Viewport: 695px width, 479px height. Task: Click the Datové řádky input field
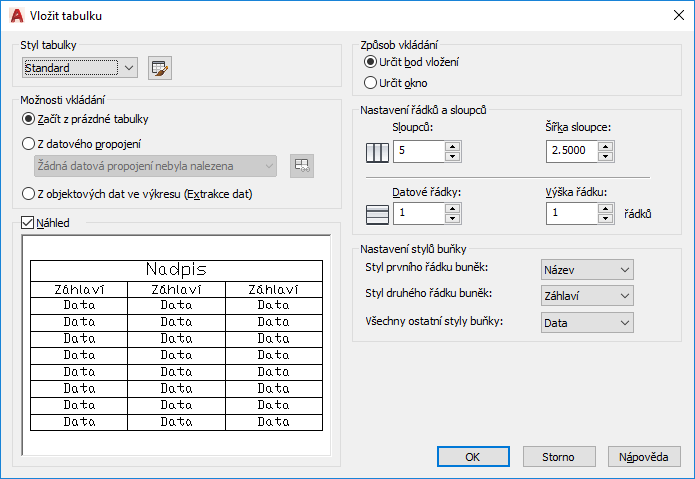(x=419, y=214)
